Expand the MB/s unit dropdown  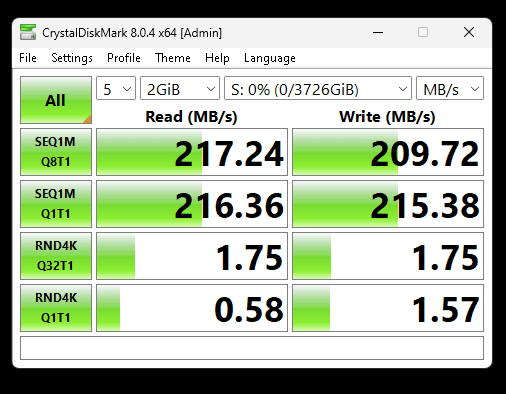point(450,88)
